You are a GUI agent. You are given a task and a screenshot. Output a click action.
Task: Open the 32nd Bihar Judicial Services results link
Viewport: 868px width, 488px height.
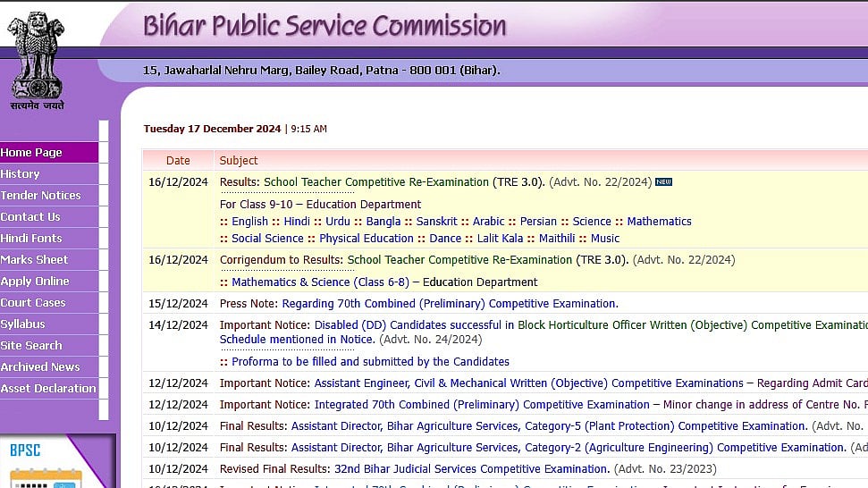(x=472, y=469)
